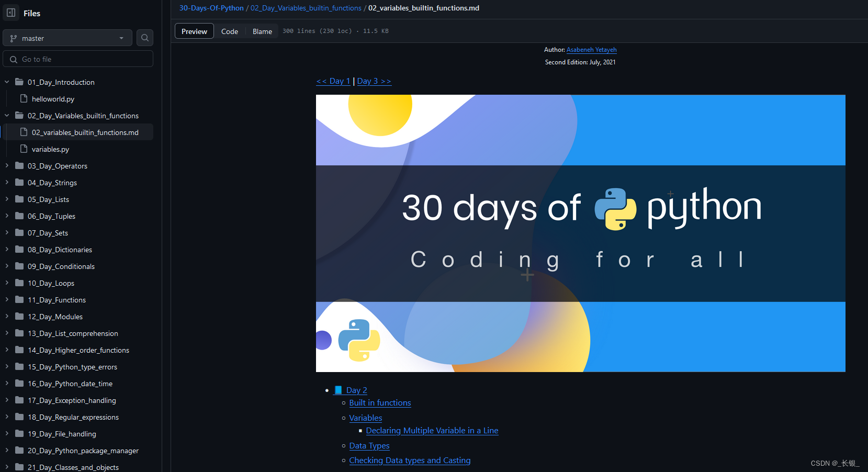868x472 pixels.
Task: Collapse the 02_Day_Variables_builtin_functions folder
Action: [6, 115]
